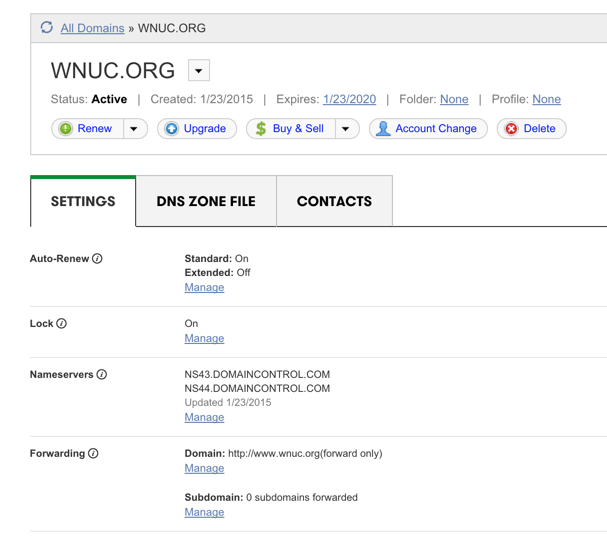The image size is (607, 543).
Task: Open the dropdown next to WNUC.ORG title
Action: [x=199, y=71]
